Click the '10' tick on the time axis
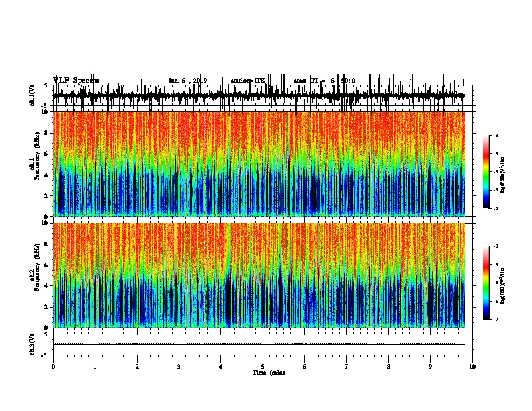 pyautogui.click(x=472, y=367)
